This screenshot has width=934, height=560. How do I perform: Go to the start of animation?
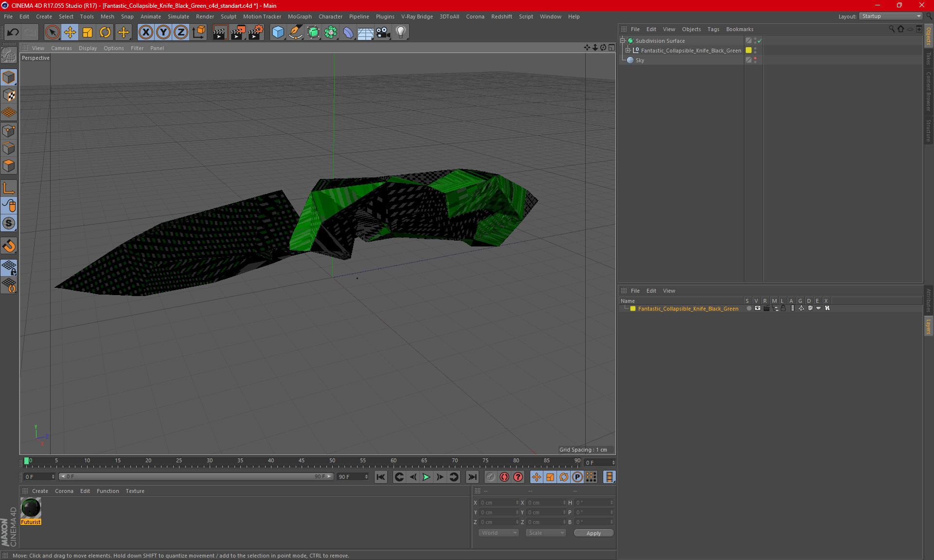pyautogui.click(x=381, y=477)
